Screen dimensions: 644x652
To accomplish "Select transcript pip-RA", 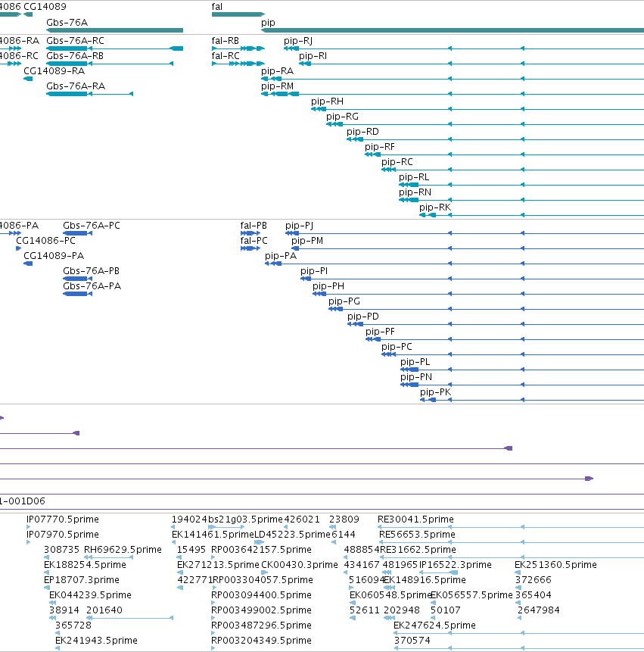I will (x=277, y=71).
